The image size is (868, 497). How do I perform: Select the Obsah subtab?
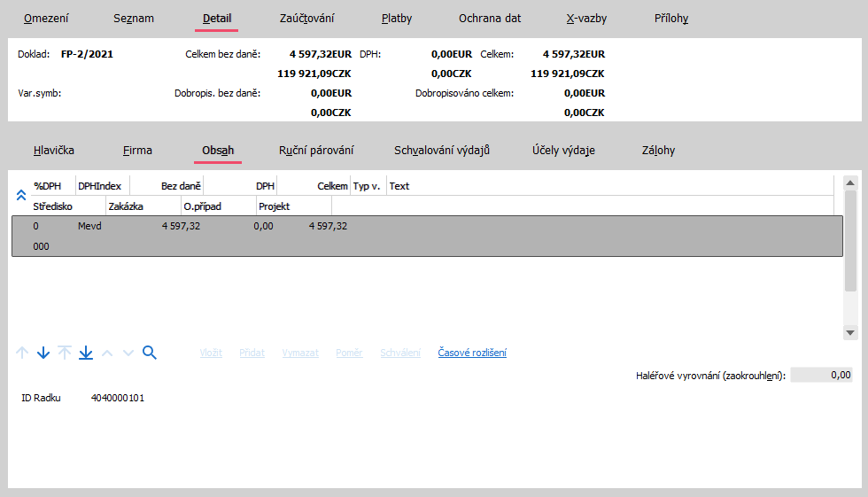(x=218, y=151)
